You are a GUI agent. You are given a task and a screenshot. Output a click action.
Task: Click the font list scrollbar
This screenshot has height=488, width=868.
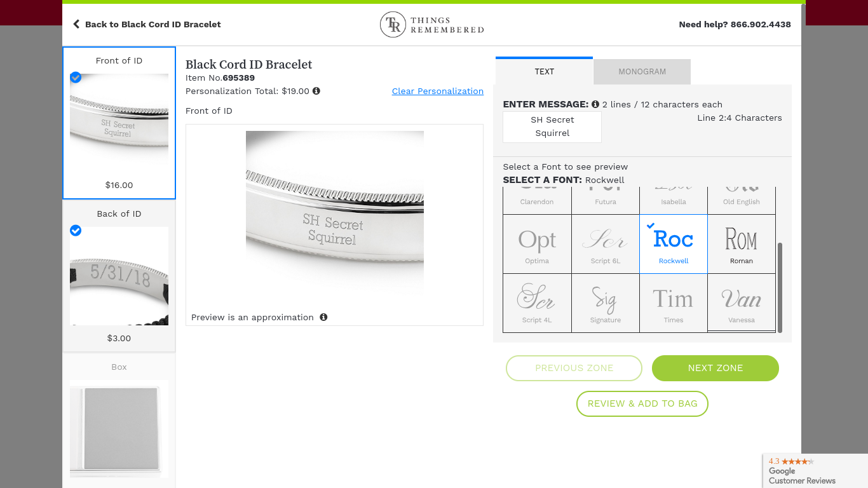780,287
